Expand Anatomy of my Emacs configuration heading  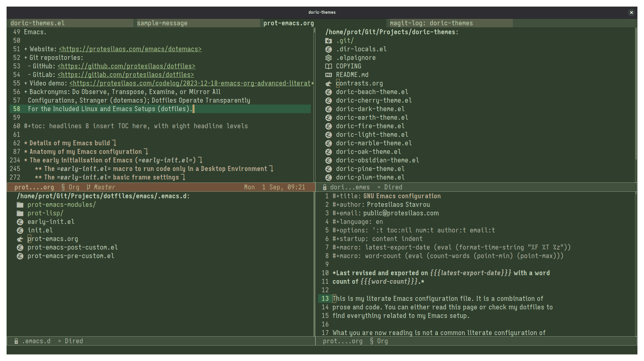point(86,152)
